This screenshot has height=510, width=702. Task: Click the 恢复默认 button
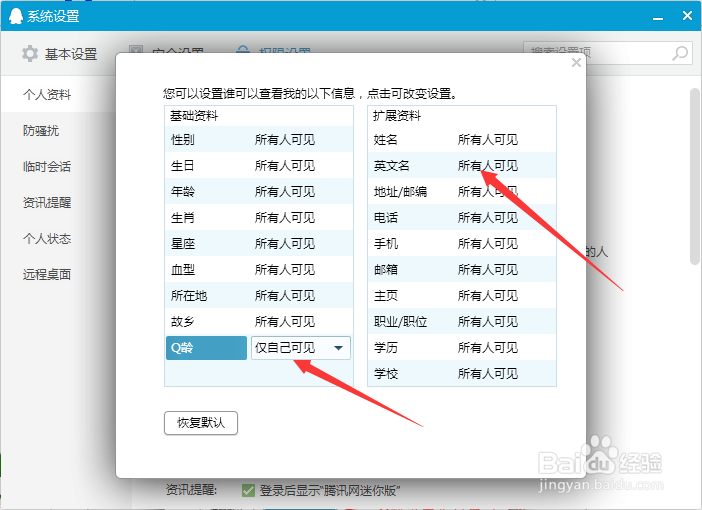click(201, 423)
